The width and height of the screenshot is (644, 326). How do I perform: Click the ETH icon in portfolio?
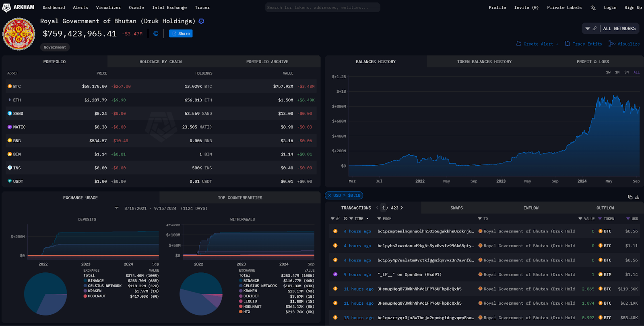click(10, 100)
